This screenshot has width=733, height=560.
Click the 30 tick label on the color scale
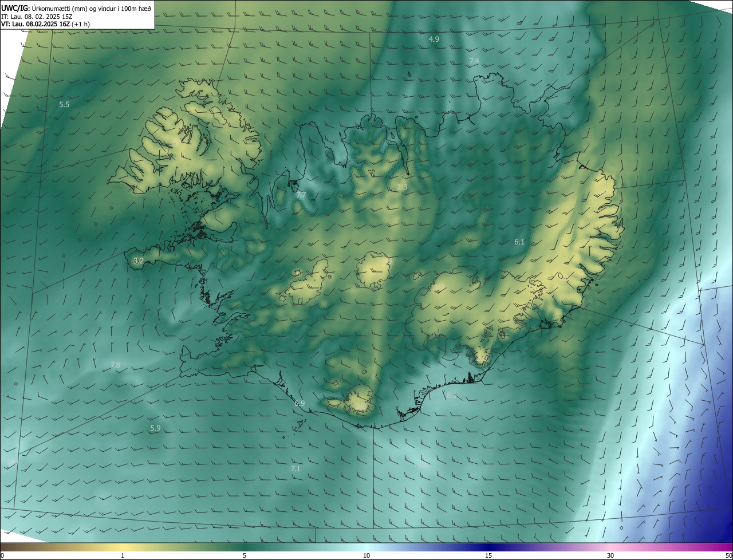[x=610, y=555]
